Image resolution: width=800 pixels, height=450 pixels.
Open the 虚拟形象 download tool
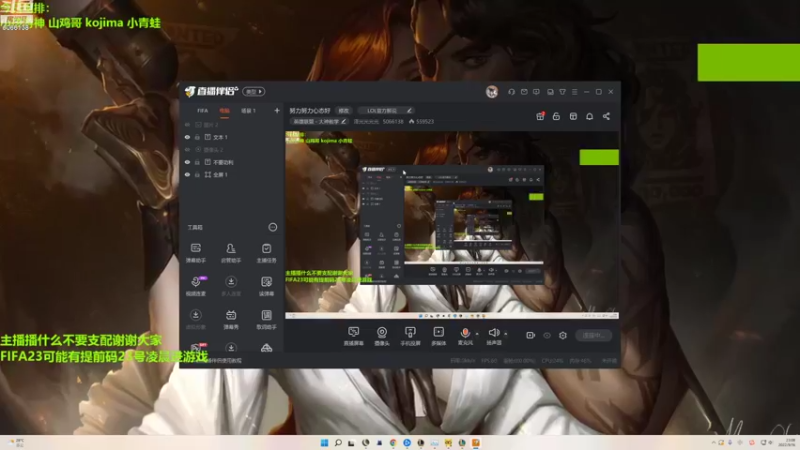click(195, 319)
